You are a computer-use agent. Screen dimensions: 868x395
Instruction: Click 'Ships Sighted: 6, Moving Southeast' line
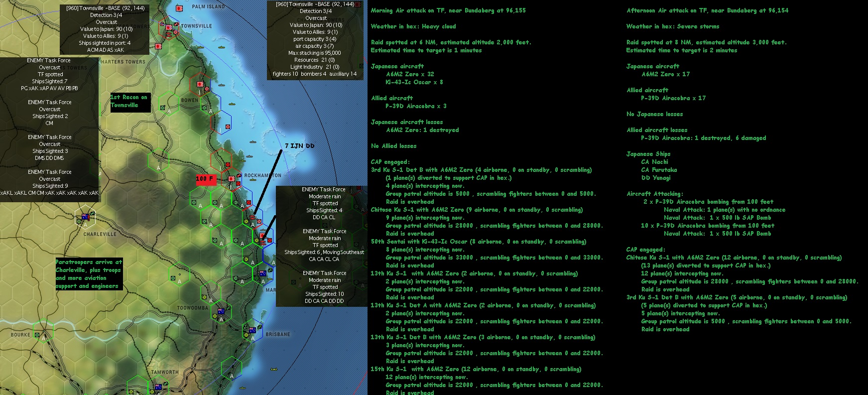[x=324, y=252]
